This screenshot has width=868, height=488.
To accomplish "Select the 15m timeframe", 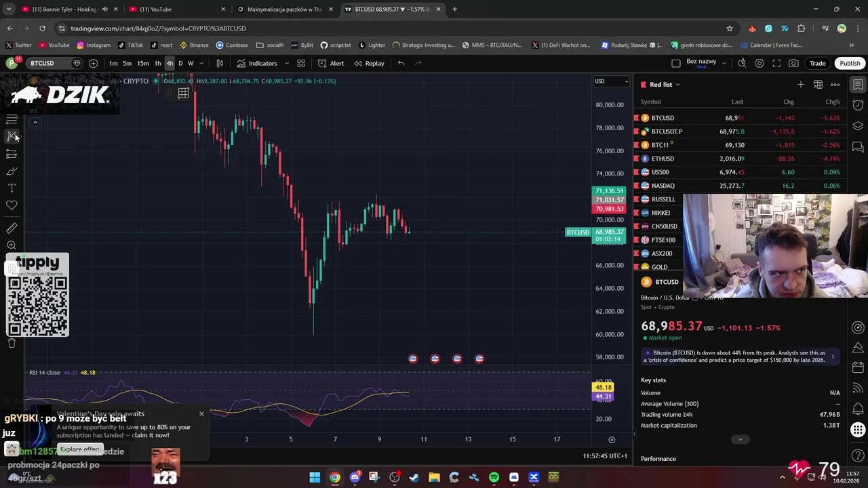I will [x=143, y=63].
